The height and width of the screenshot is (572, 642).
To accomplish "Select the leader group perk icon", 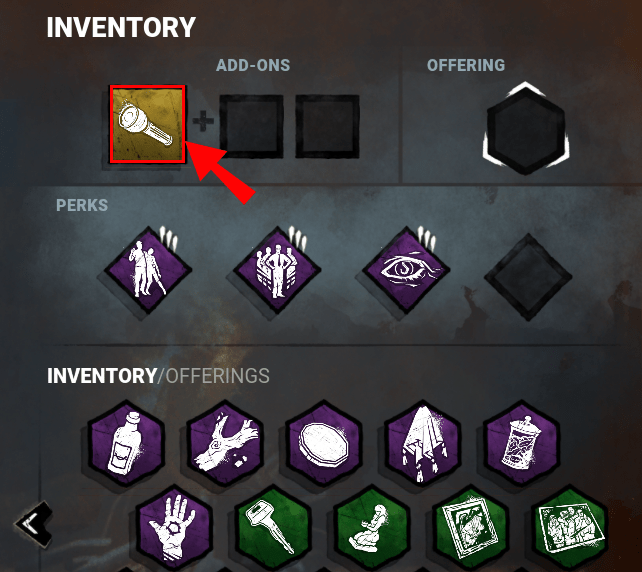I will click(277, 270).
